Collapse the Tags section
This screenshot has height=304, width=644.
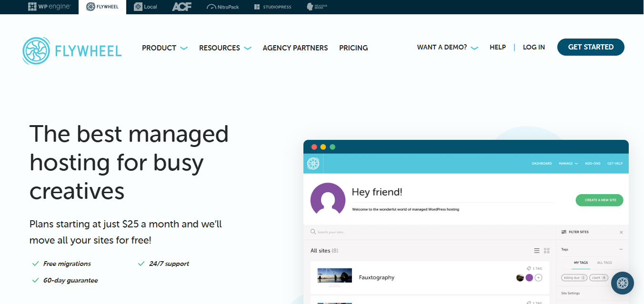621,249
